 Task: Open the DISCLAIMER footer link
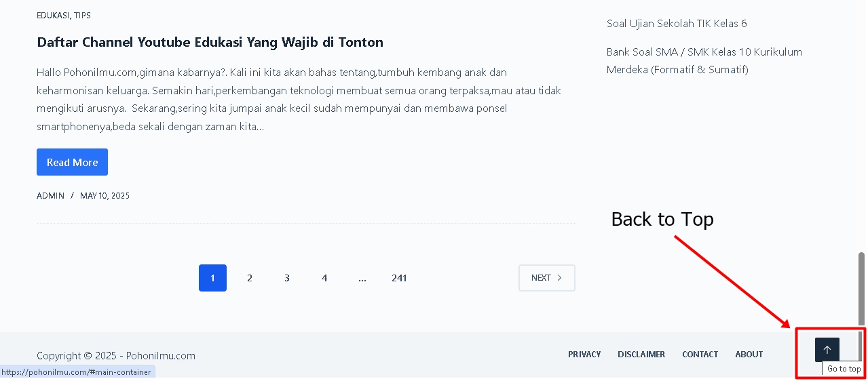tap(641, 354)
